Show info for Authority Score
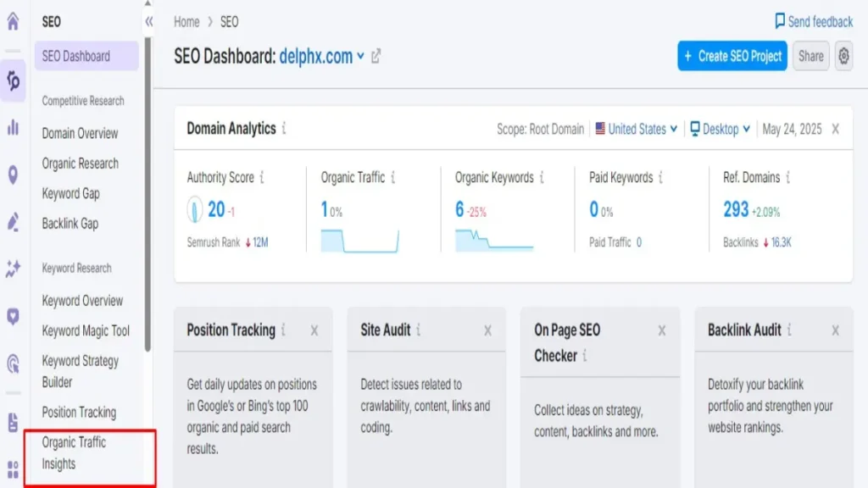Image resolution: width=868 pixels, height=488 pixels. pyautogui.click(x=262, y=177)
